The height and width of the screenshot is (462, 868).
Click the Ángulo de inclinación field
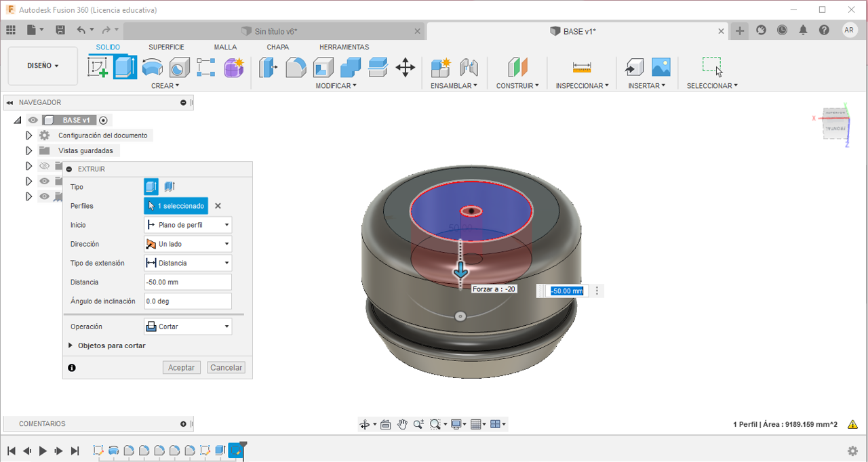click(188, 301)
